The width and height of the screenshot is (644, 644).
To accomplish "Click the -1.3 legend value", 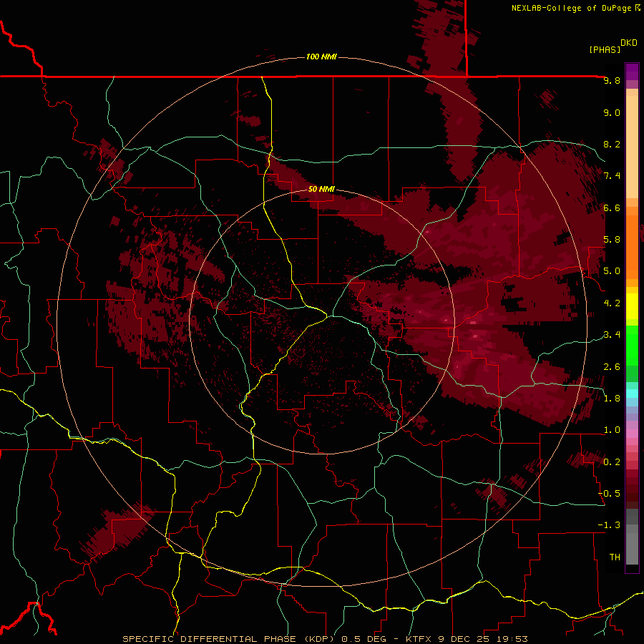I will point(609,525).
